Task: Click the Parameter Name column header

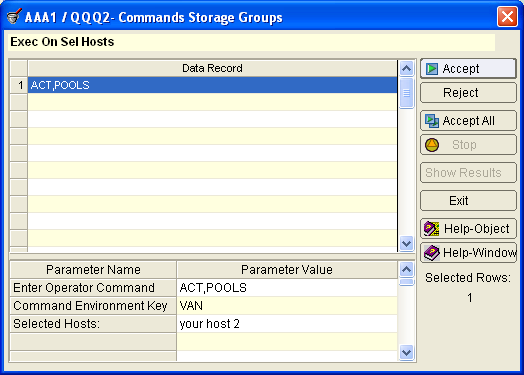Action: pos(93,270)
